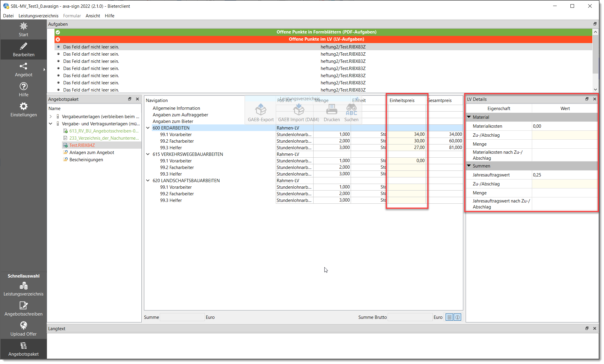Screen dimensions: 604x364
Task: Open Bescheinigungen folder
Action: point(86,160)
